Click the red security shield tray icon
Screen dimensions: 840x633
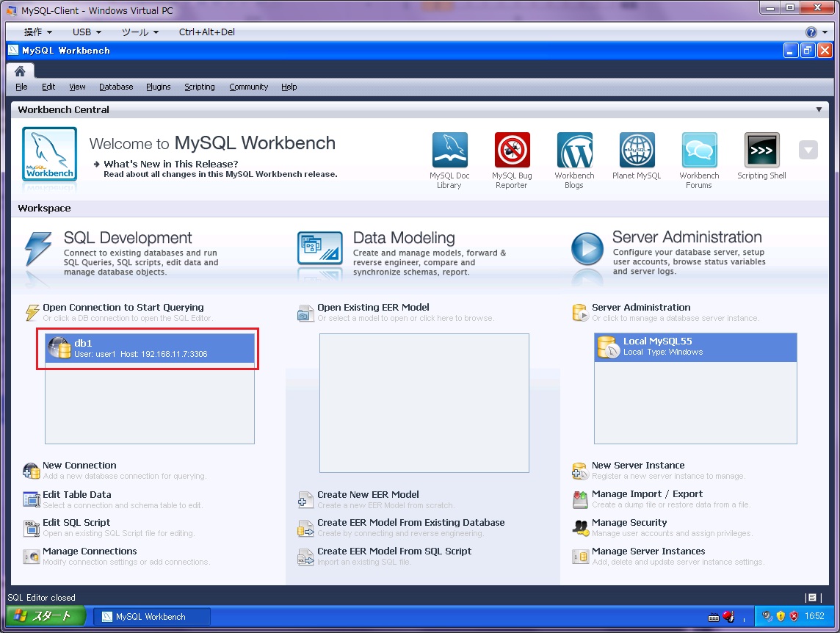794,616
